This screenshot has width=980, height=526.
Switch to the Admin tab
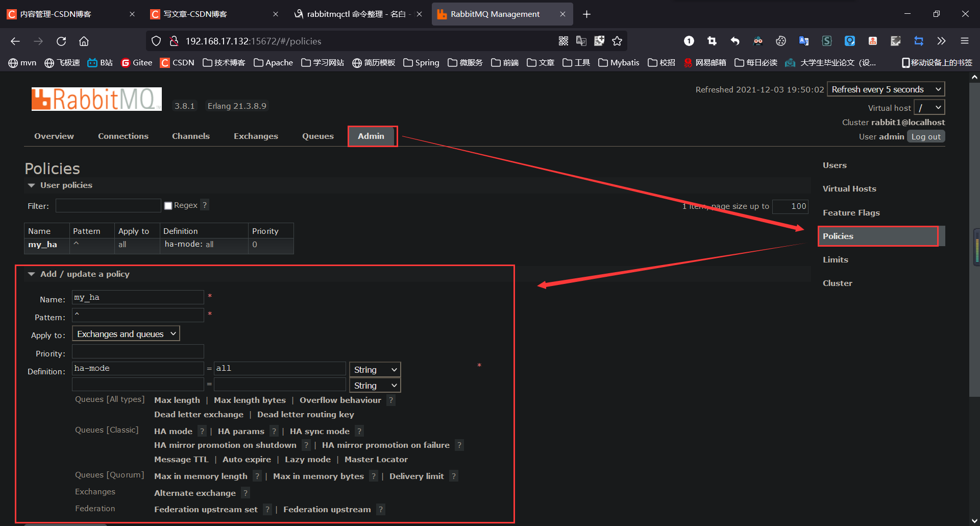click(371, 136)
